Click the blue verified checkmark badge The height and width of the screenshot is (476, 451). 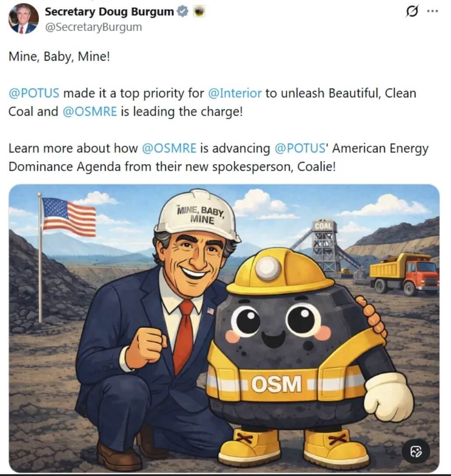point(182,11)
